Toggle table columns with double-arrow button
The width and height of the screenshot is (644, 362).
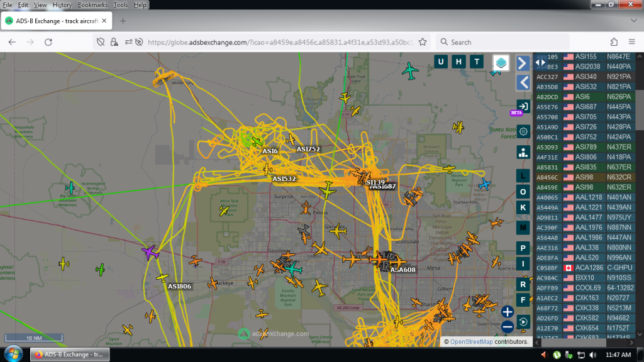[540, 63]
